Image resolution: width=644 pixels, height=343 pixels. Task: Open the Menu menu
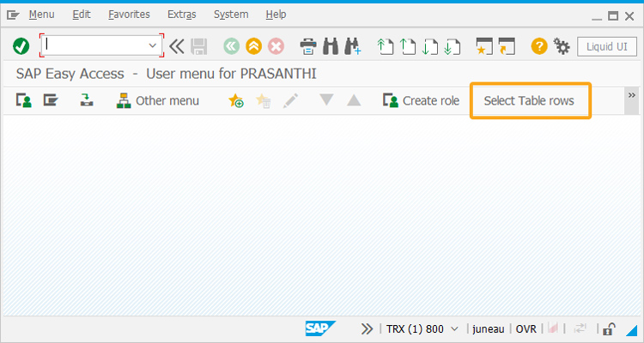pyautogui.click(x=41, y=15)
